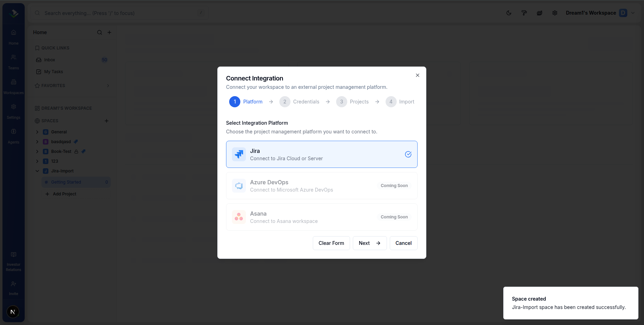The height and width of the screenshot is (325, 644).
Task: Collapse the Jira-Import space
Action: 37,171
